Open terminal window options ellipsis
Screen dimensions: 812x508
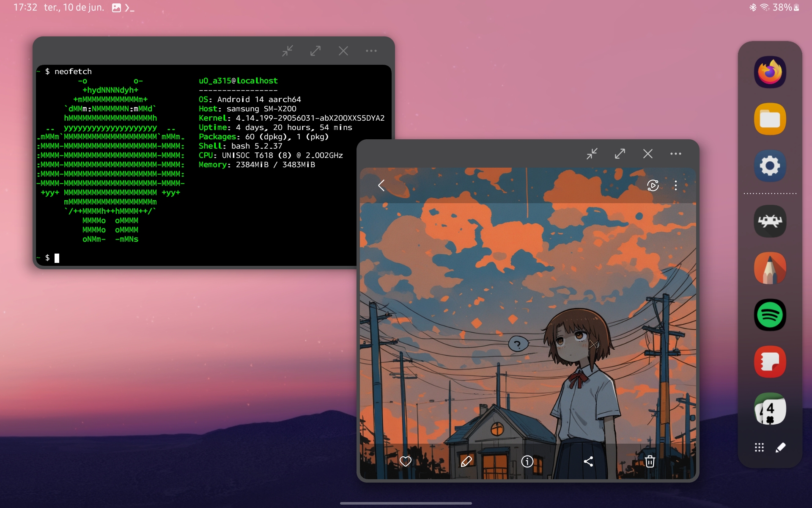tap(371, 51)
